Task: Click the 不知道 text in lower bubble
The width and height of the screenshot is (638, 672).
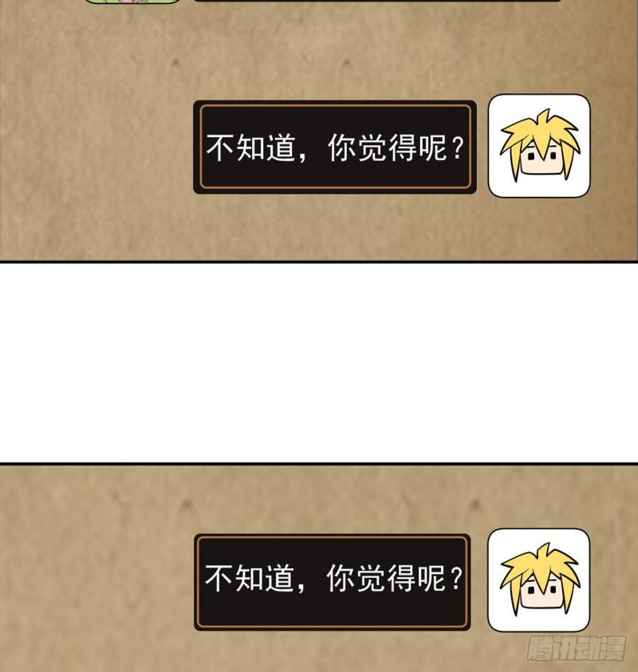Action: point(250,578)
